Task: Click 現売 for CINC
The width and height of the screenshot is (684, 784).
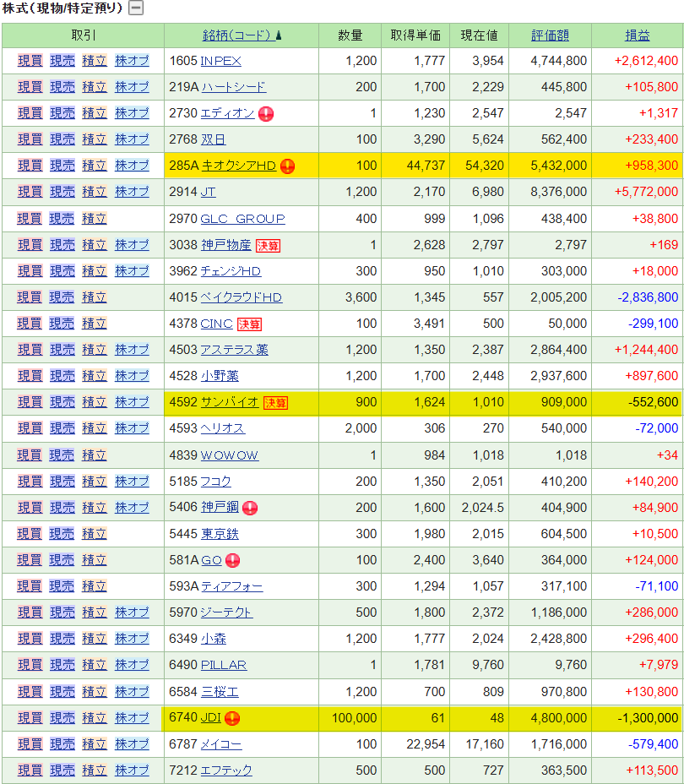Action: point(62,324)
